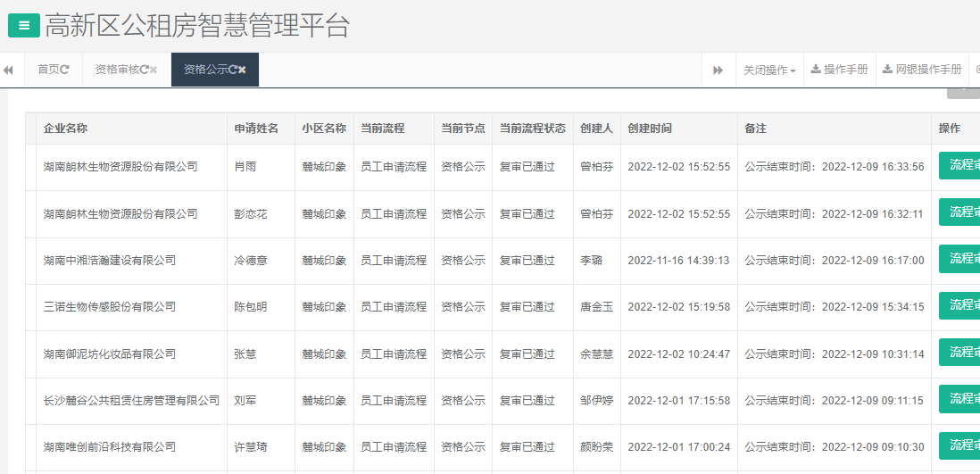Switch to the 资格审核 tab
This screenshot has width=980, height=474.
click(126, 70)
